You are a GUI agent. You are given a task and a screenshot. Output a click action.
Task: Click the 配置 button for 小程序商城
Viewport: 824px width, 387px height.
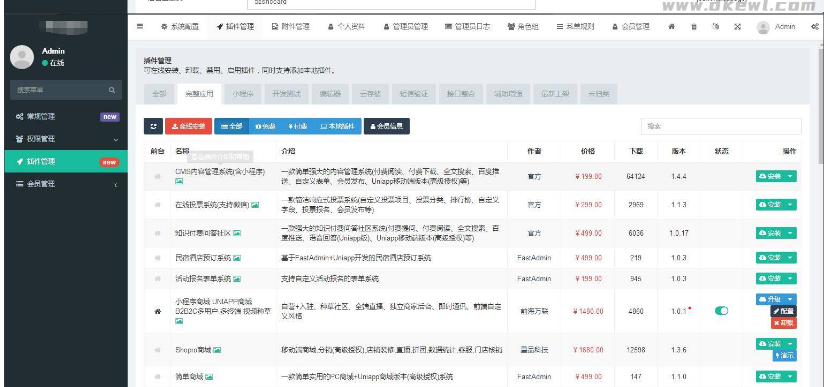[x=784, y=311]
